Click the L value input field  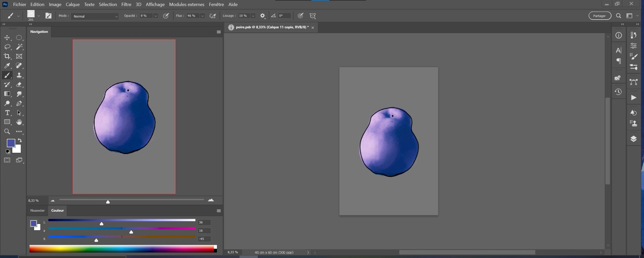point(204,222)
